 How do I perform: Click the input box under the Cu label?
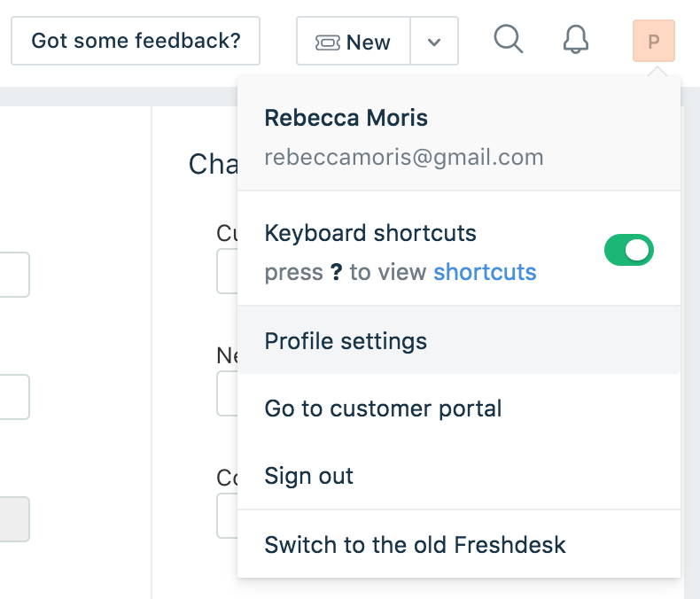coord(227,271)
